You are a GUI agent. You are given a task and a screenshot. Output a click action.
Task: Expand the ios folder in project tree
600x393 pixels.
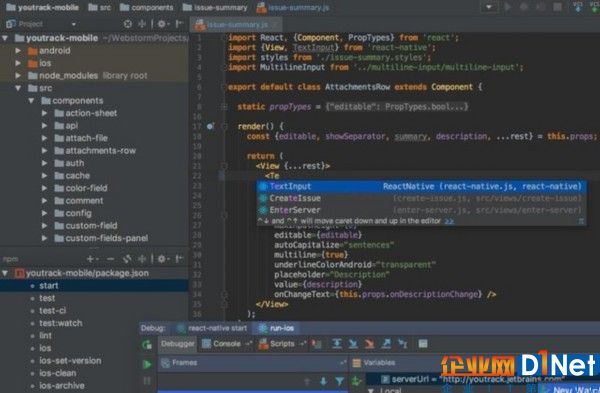[18, 63]
